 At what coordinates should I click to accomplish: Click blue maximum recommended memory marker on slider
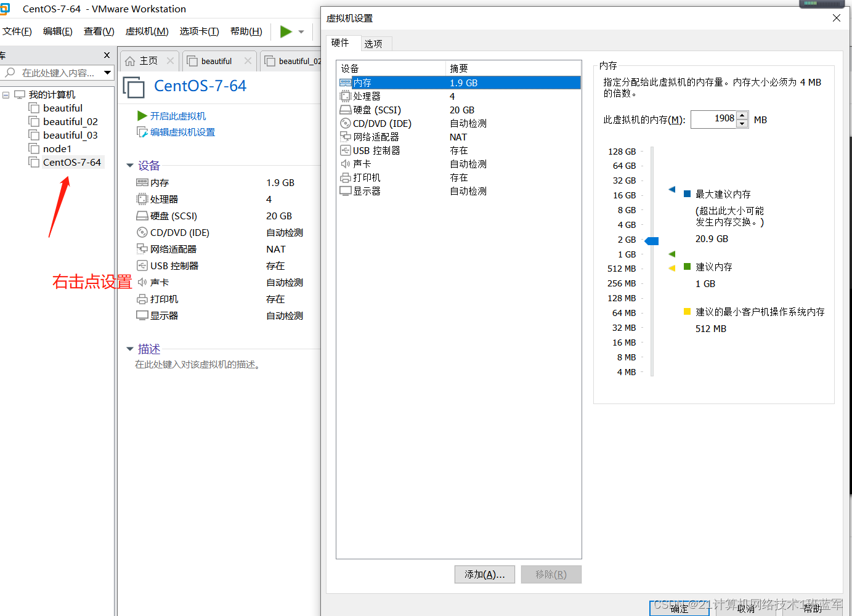click(x=672, y=190)
